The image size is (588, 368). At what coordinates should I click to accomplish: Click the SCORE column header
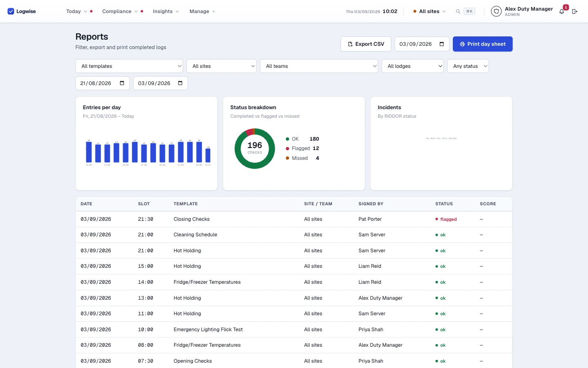(488, 204)
